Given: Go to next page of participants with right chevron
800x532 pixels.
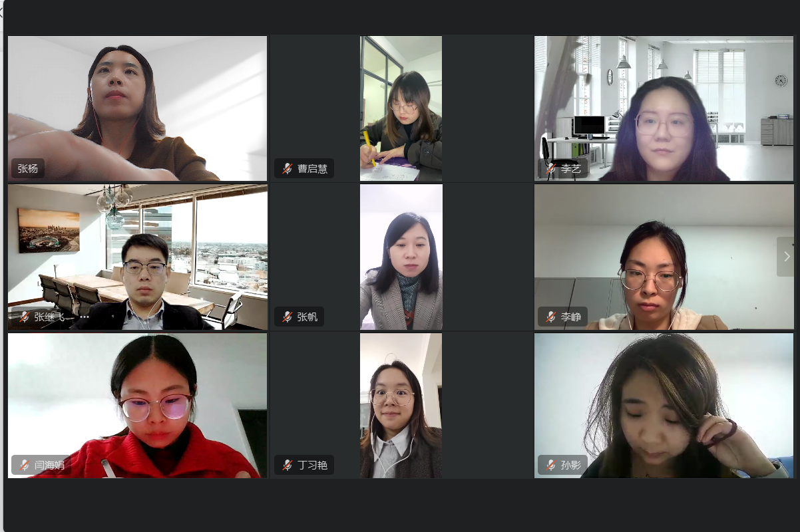Looking at the screenshot, I should click(x=785, y=257).
